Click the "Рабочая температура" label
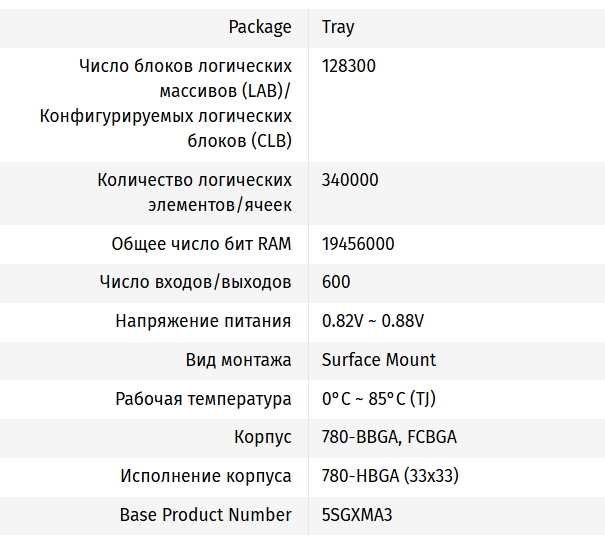The image size is (605, 549). tap(203, 398)
